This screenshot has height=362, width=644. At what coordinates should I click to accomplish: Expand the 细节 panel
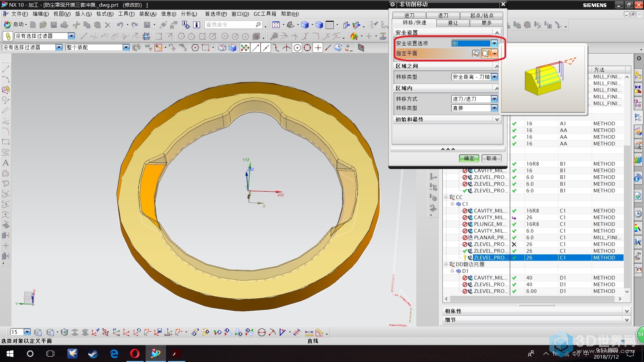pos(627,320)
